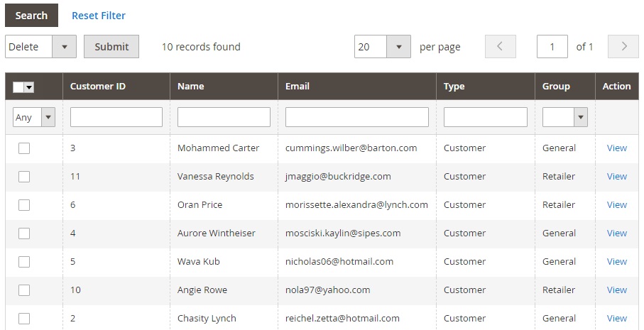The image size is (644, 330).
Task: Open the mass-select arrow in header
Action: click(28, 87)
